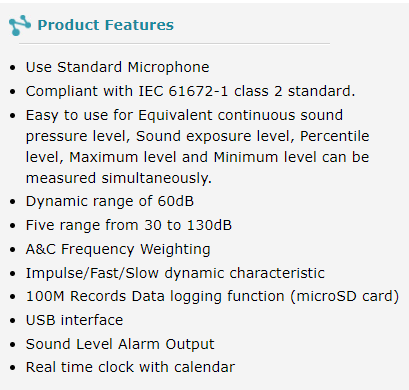Click 'measured simultaneously.' text
This screenshot has width=409, height=390.
click(x=119, y=178)
